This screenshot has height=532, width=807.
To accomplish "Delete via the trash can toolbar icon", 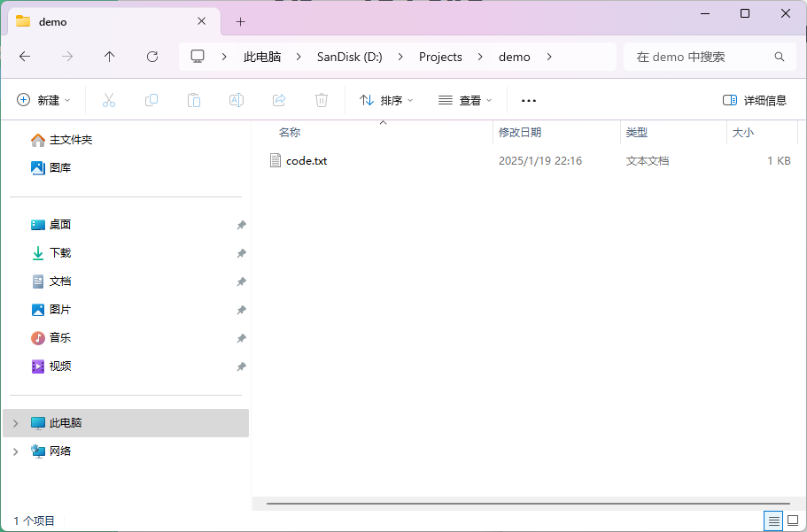I will [x=321, y=99].
